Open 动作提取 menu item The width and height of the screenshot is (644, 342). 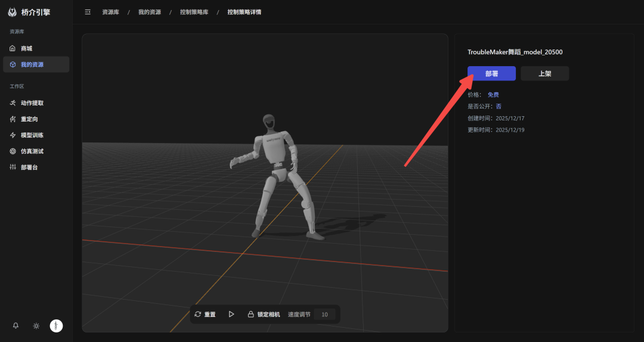[36, 103]
